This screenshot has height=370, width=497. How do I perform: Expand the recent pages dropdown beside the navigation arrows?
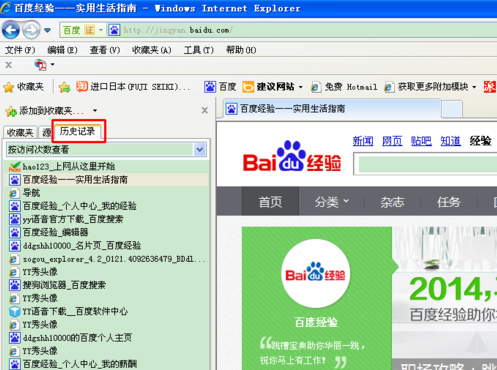(x=48, y=30)
